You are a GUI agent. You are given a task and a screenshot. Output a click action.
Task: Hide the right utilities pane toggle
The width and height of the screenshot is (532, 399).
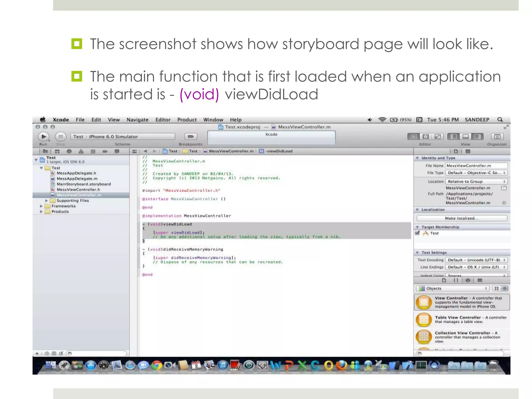(477, 136)
